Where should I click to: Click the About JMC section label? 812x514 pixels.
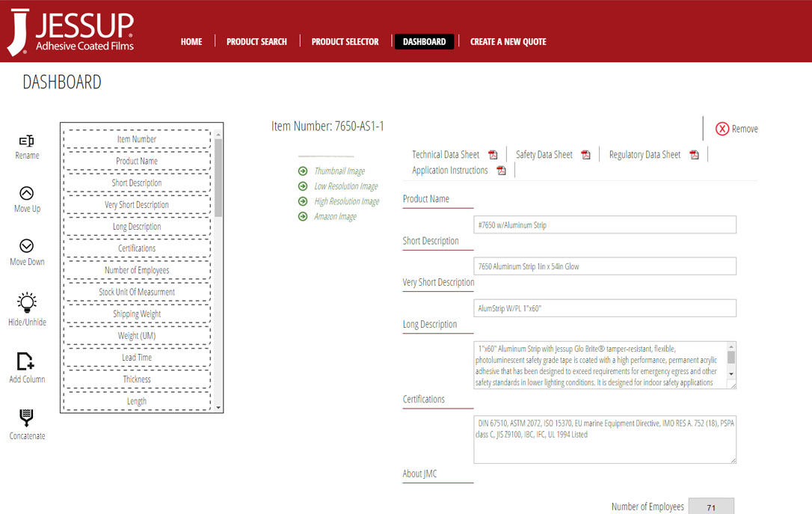coord(419,474)
